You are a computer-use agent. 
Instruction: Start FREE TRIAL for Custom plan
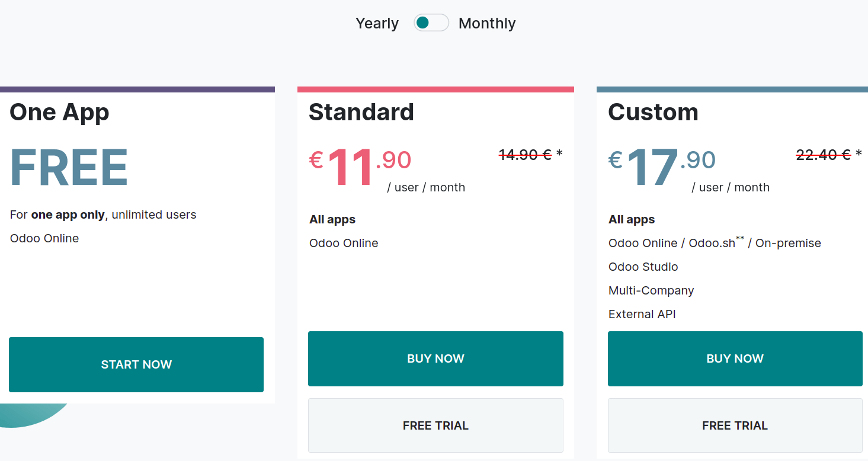735,425
